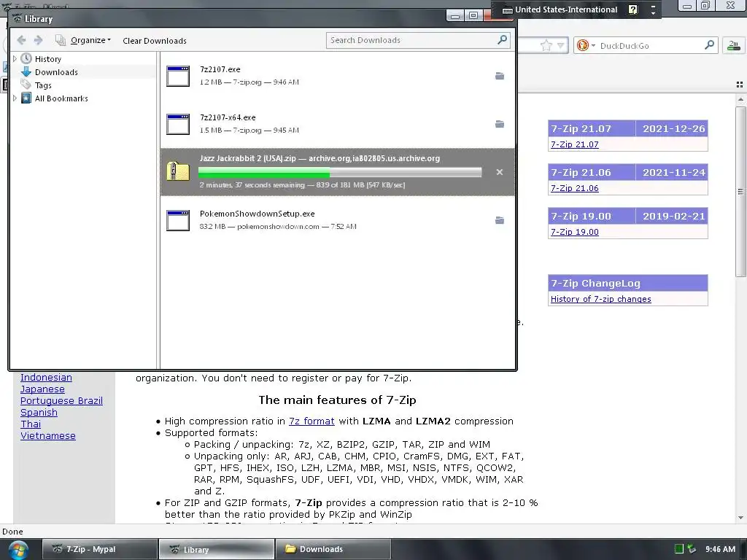Bookmark page with browser star icon

546,46
